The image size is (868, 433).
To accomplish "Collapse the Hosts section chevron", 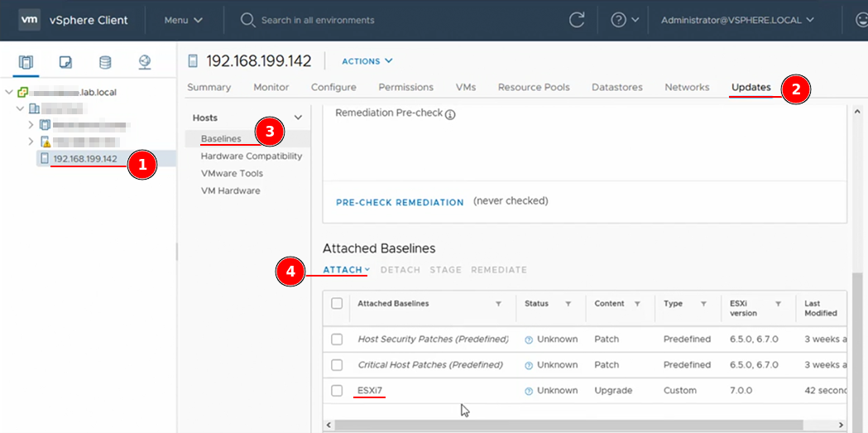I will [298, 118].
